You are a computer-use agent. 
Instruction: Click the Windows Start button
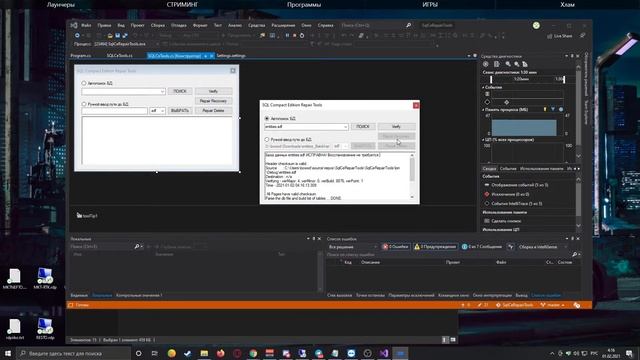click(x=8, y=353)
